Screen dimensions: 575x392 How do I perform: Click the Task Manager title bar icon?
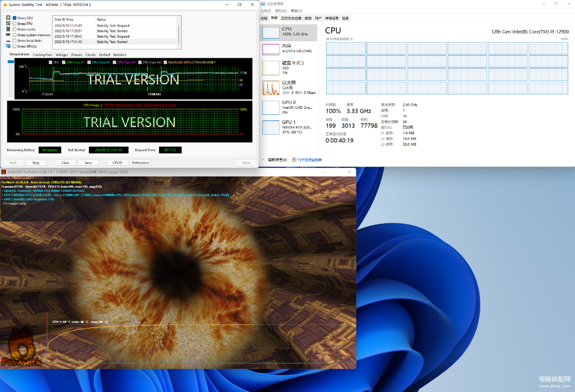tap(263, 4)
